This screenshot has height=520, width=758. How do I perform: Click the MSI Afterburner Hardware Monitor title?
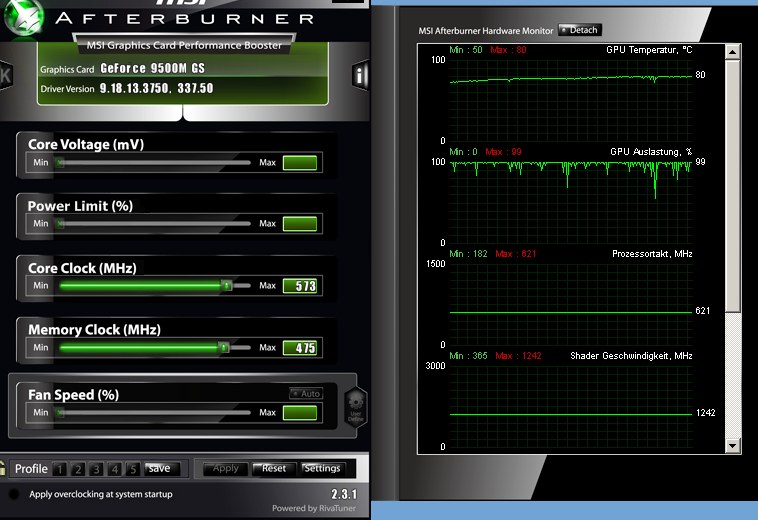click(x=485, y=30)
